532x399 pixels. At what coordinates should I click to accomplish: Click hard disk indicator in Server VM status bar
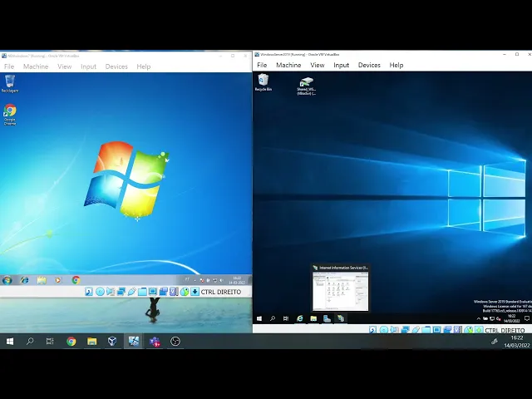pyautogui.click(x=373, y=330)
